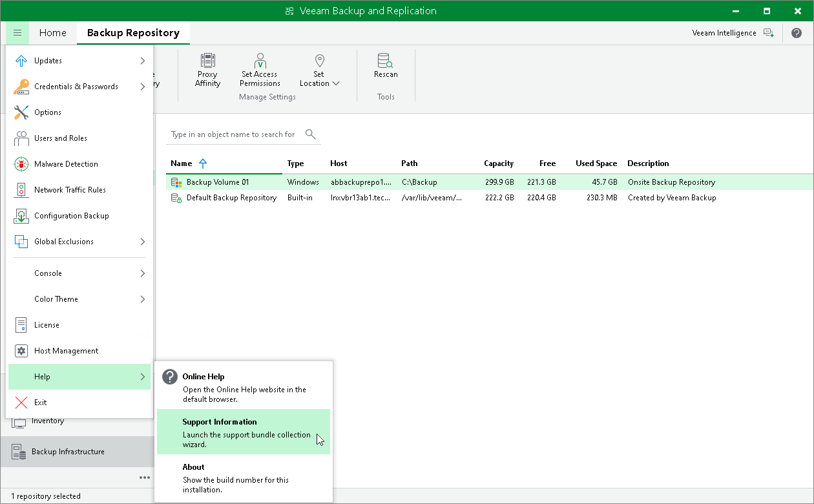Click the Backup Volume 01 repository icon
The image size is (814, 504).
tap(176, 182)
